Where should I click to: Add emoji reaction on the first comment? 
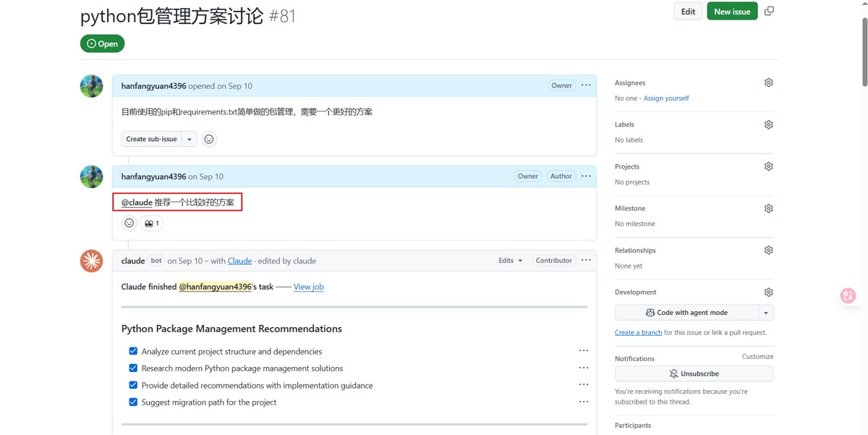(x=209, y=139)
